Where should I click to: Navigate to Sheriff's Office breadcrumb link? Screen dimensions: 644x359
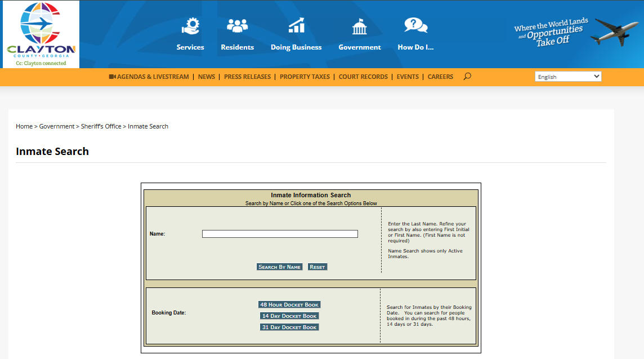click(101, 126)
